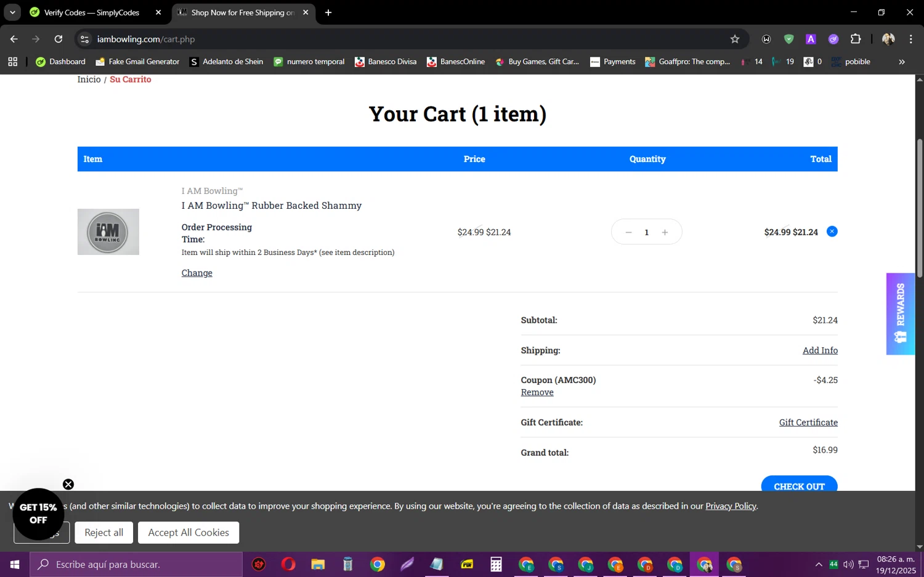Open the Chrome profile avatar
Image resolution: width=924 pixels, height=577 pixels.
pyautogui.click(x=888, y=39)
